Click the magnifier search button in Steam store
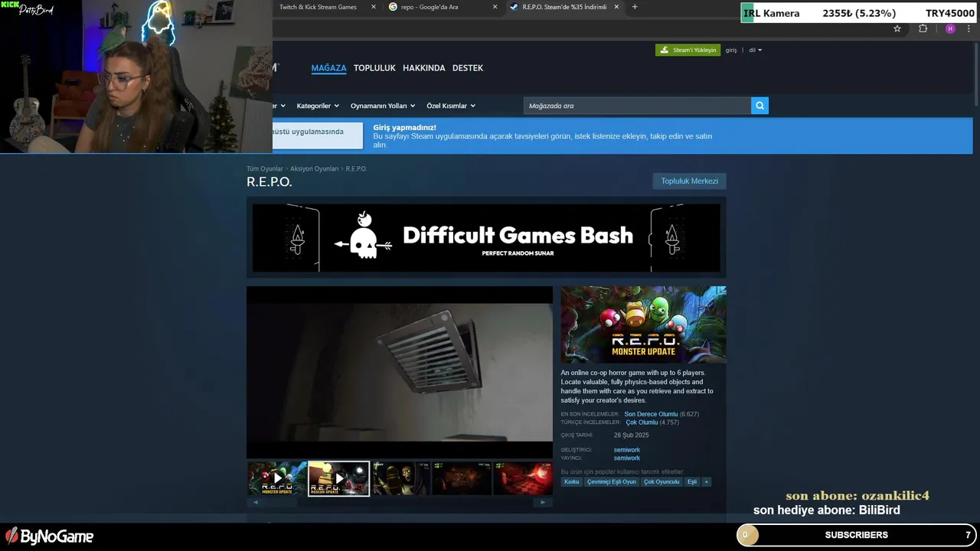Image resolution: width=980 pixels, height=551 pixels. click(759, 106)
